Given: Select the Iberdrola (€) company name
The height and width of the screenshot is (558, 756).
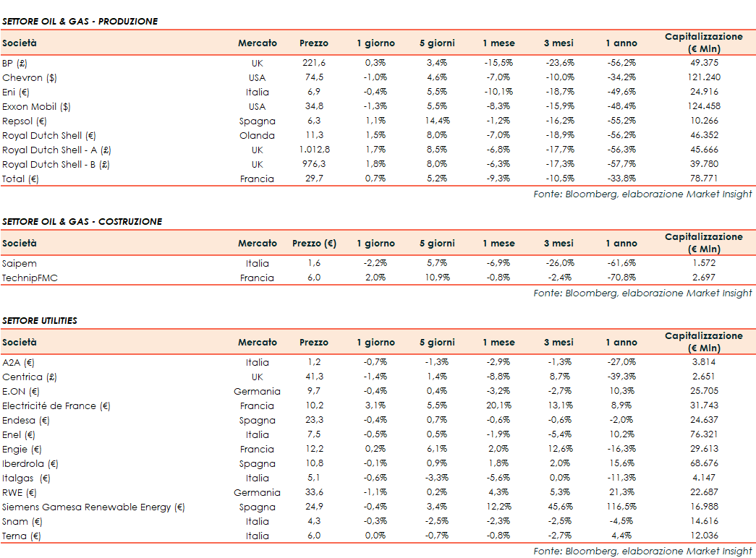Looking at the screenshot, I should [x=30, y=463].
